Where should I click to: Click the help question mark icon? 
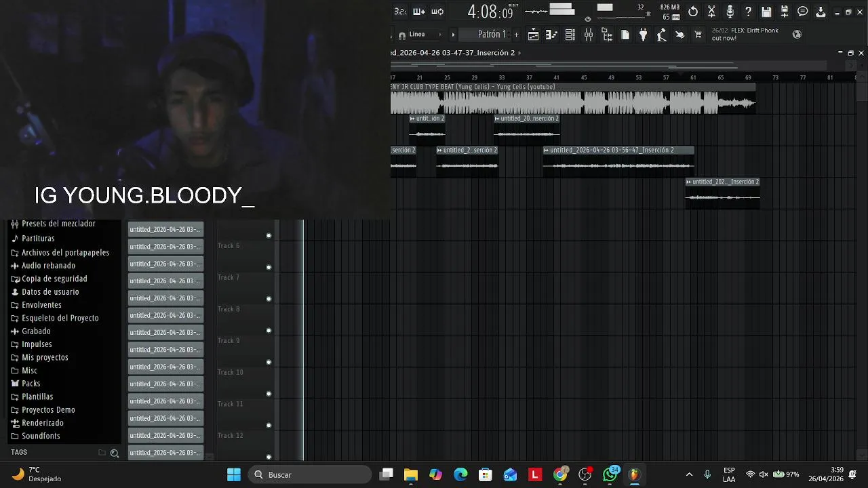pos(748,12)
